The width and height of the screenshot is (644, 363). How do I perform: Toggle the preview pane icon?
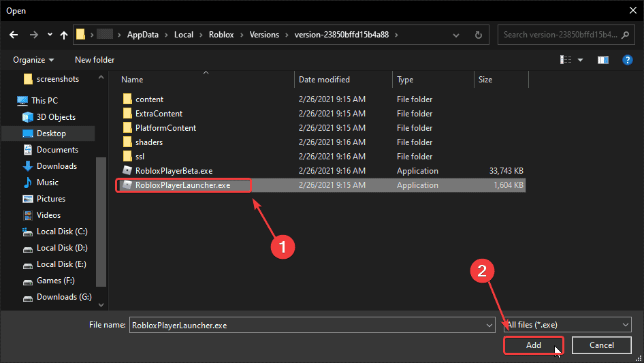click(603, 60)
